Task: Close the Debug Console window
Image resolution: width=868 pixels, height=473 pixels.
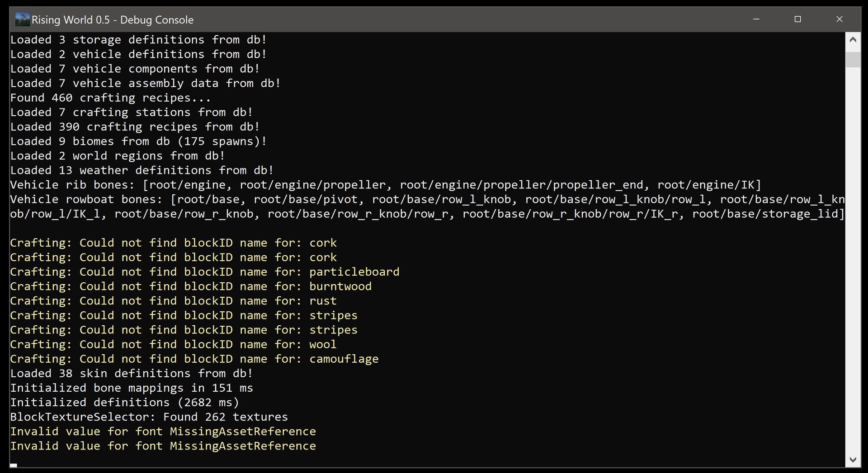Action: [x=839, y=19]
